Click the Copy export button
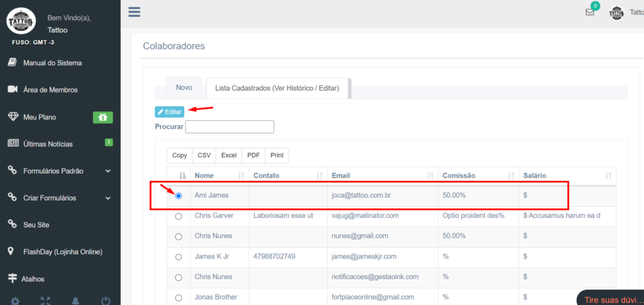The width and height of the screenshot is (644, 305). pyautogui.click(x=179, y=155)
